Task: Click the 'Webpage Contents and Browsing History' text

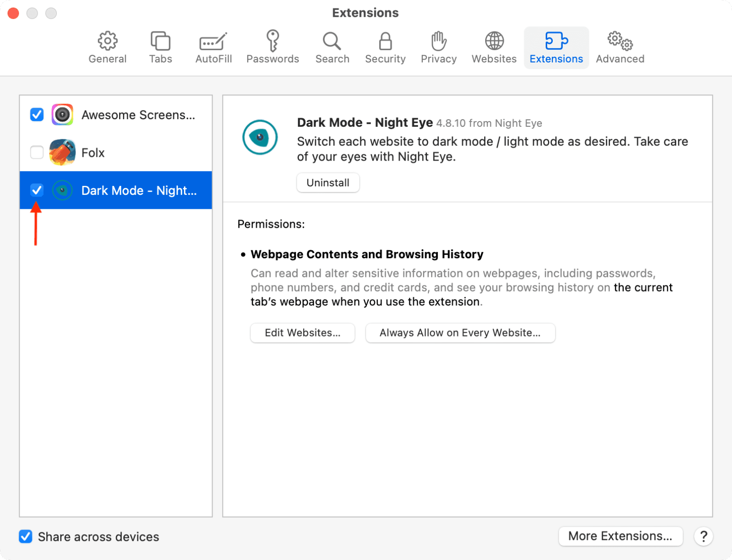Action: point(367,254)
